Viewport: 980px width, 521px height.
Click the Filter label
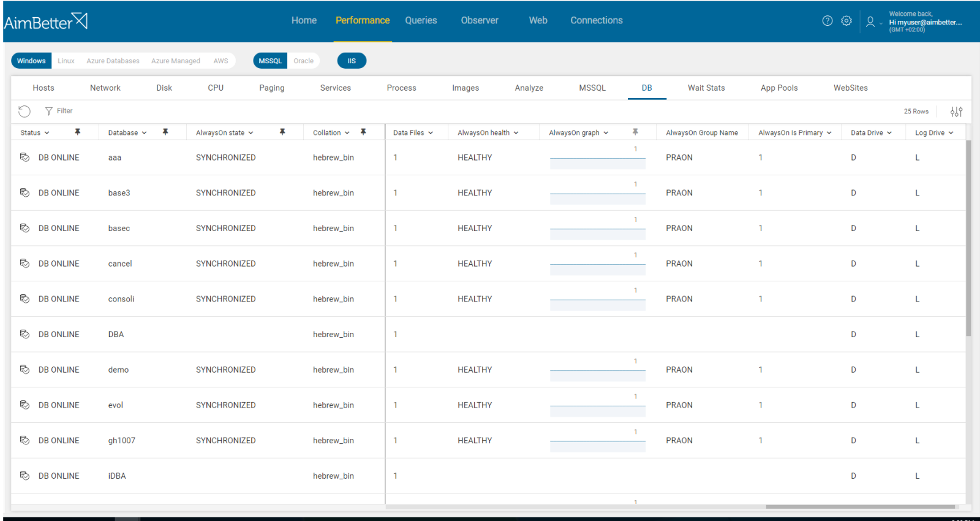(64, 111)
